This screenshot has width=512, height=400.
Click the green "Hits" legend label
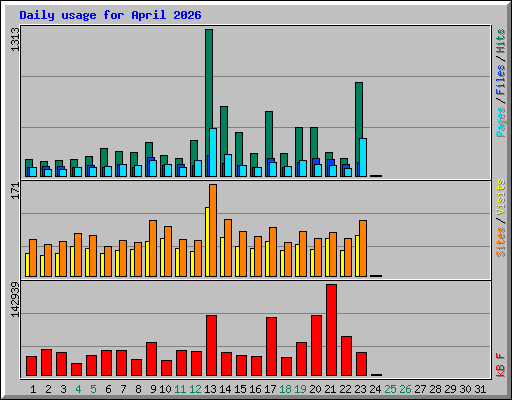coord(501,41)
